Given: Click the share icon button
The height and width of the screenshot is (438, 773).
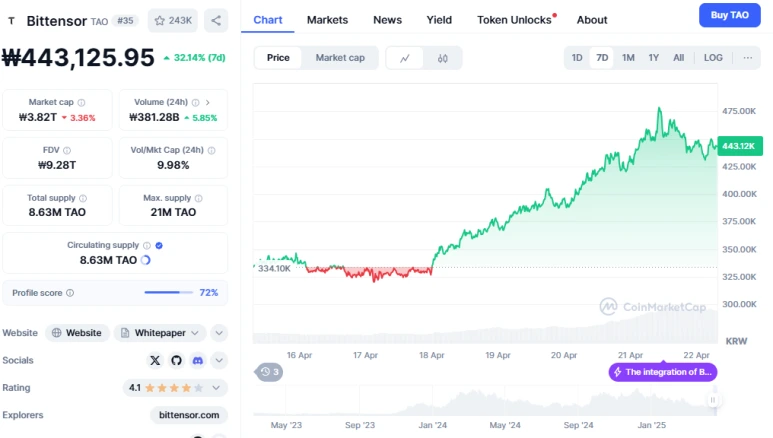Looking at the screenshot, I should coord(216,20).
